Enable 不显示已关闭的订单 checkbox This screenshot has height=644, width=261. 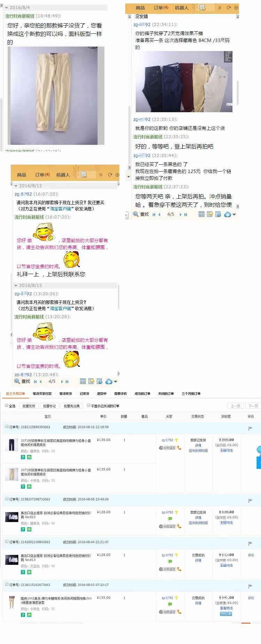[x=88, y=405]
